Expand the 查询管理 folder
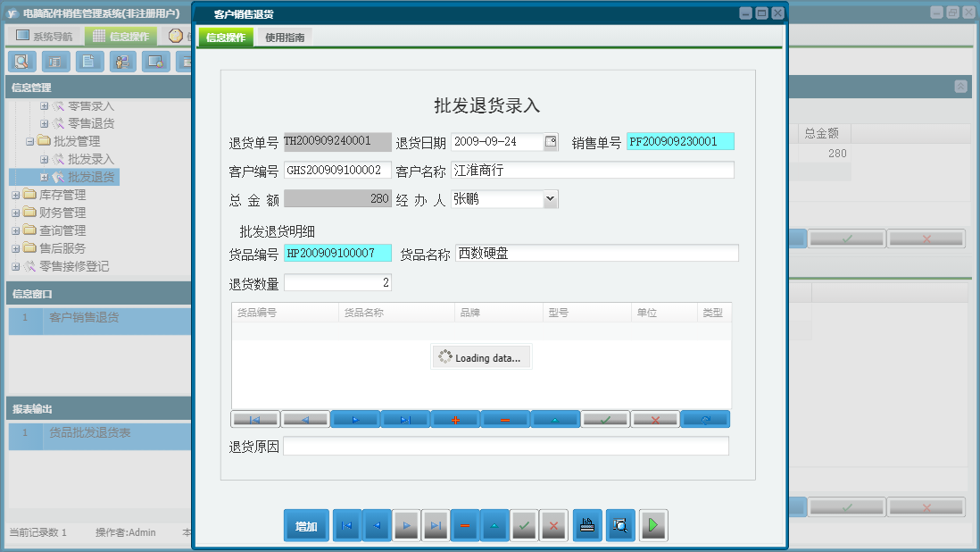The width and height of the screenshot is (980, 552). [16, 230]
